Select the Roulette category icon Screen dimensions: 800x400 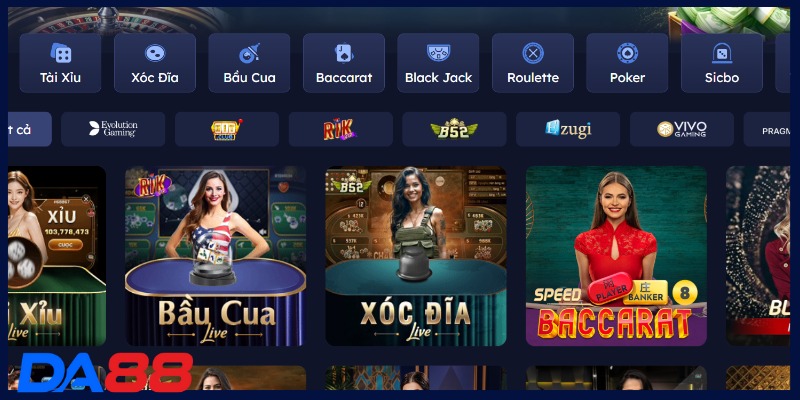click(533, 63)
